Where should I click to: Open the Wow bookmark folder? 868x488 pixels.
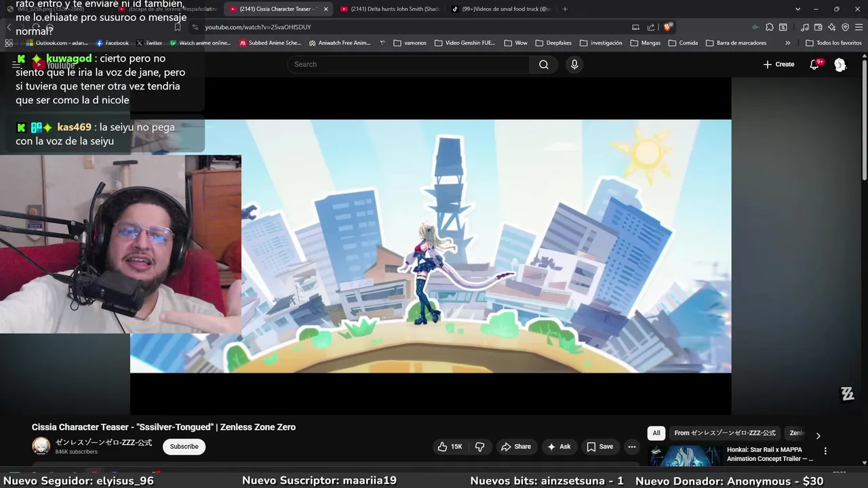point(515,43)
